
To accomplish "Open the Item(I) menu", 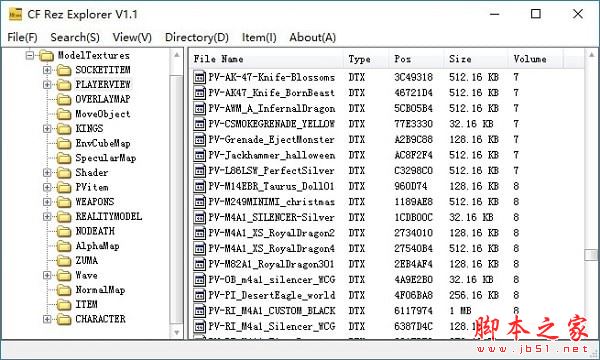I will 259,37.
